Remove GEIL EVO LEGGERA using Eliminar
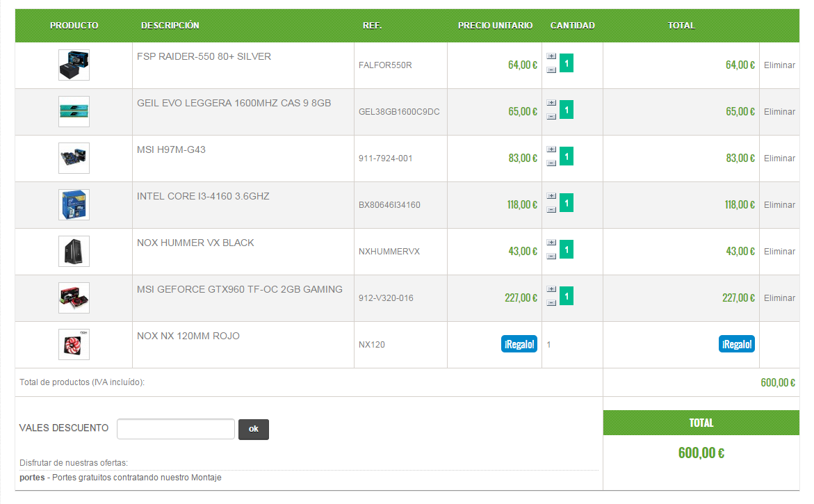The height and width of the screenshot is (504, 814). coord(779,112)
